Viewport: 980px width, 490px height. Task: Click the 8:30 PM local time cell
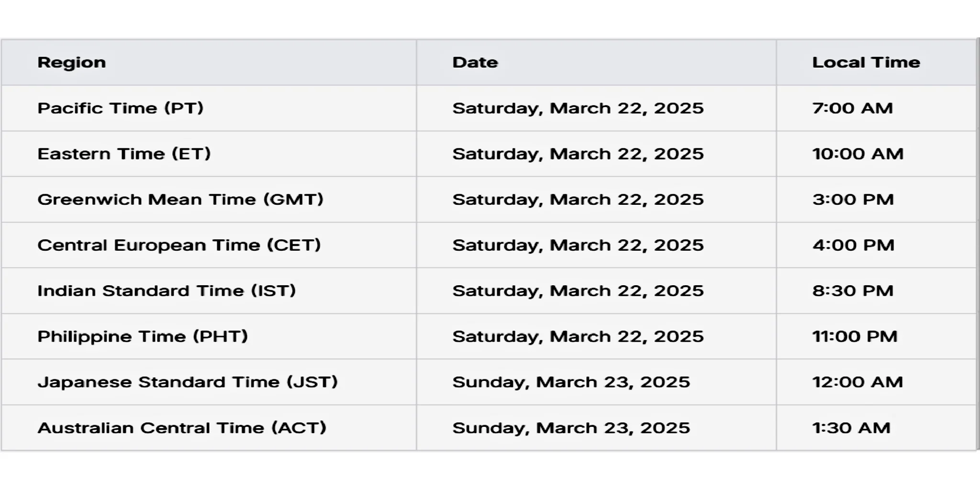coord(876,290)
